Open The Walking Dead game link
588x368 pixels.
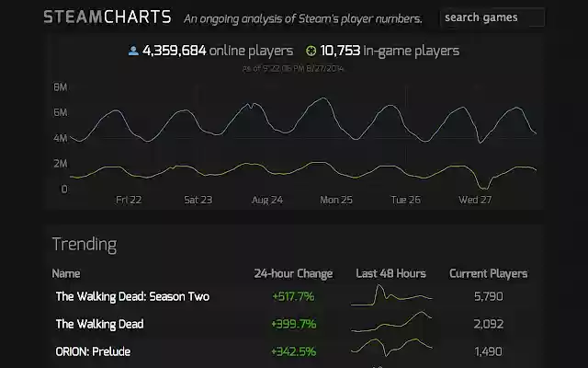[x=99, y=324]
